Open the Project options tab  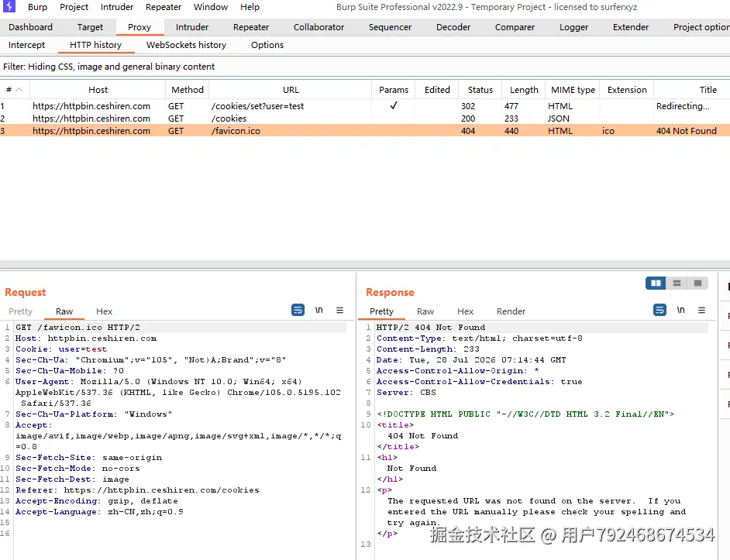(701, 27)
